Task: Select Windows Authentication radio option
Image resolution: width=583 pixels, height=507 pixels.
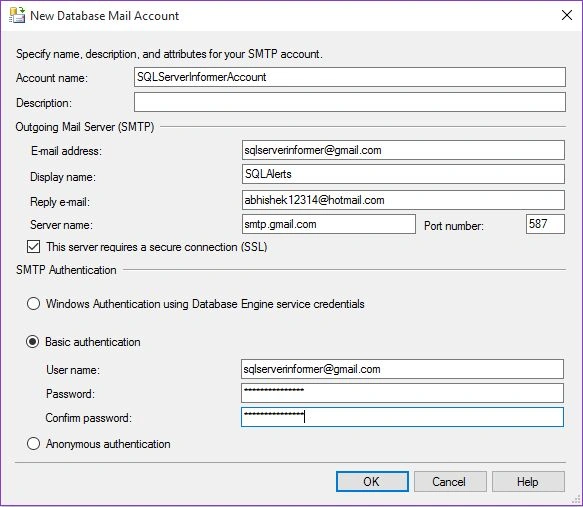Action: [x=33, y=304]
